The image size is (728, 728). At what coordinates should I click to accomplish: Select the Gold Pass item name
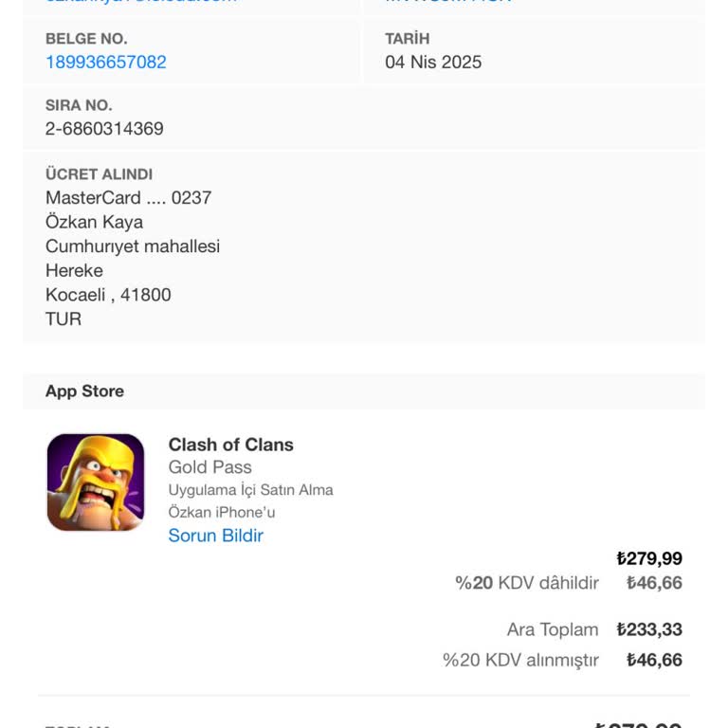[209, 467]
